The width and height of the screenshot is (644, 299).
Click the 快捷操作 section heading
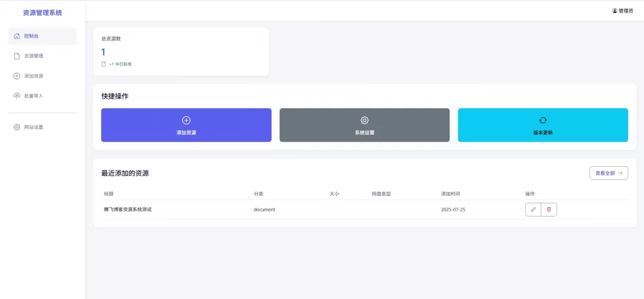coord(115,96)
